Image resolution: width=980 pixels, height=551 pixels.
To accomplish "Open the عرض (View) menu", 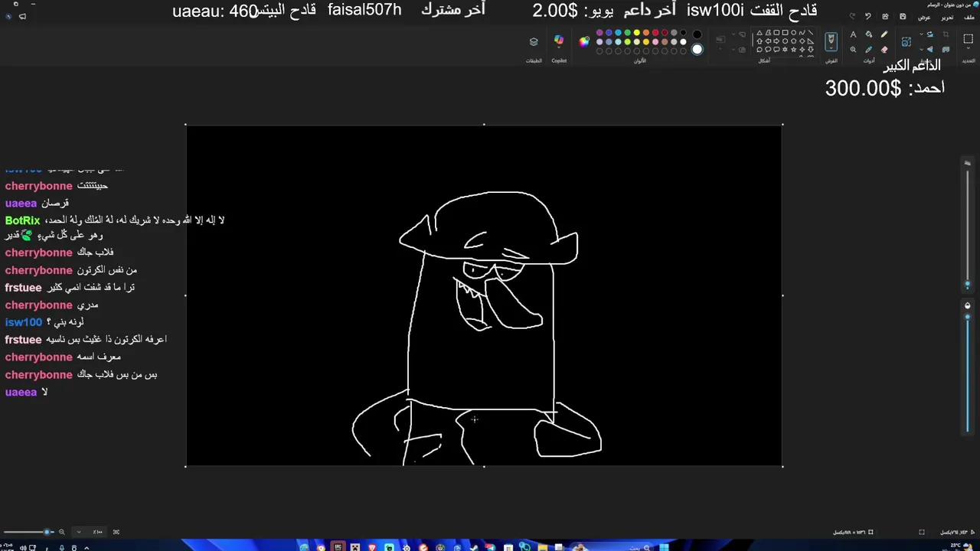I will click(x=924, y=18).
